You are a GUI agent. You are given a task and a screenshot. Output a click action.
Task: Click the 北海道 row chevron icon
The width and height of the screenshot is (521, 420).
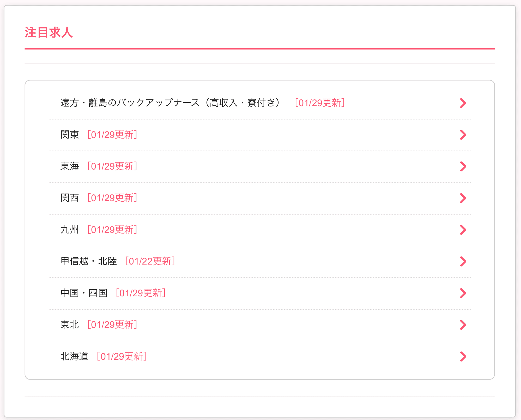pos(463,356)
